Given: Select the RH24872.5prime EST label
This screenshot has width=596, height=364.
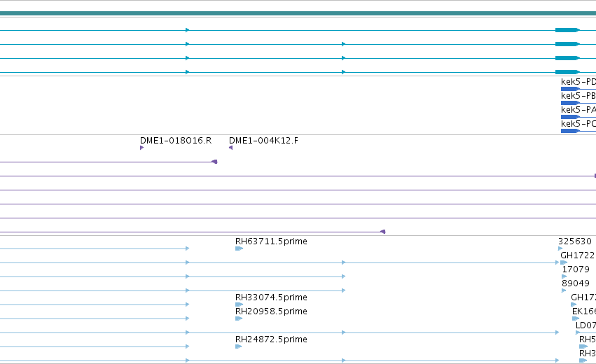Looking at the screenshot, I should [x=271, y=339].
